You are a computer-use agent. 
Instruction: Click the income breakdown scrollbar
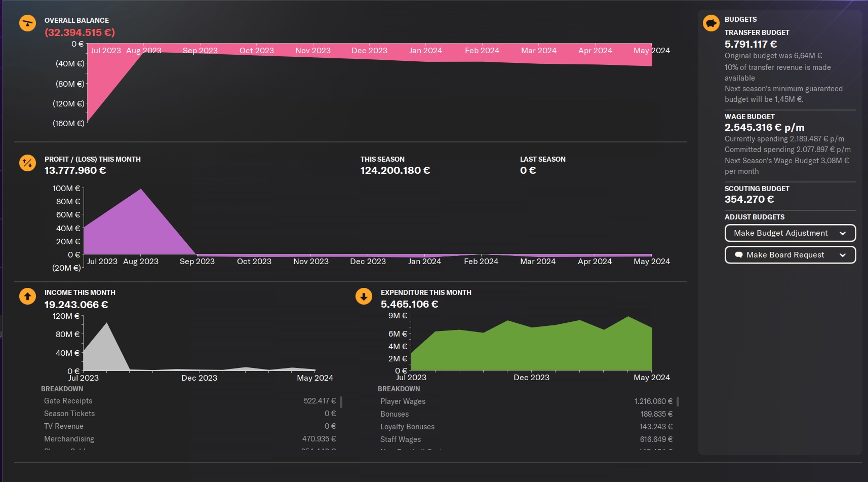pyautogui.click(x=341, y=402)
